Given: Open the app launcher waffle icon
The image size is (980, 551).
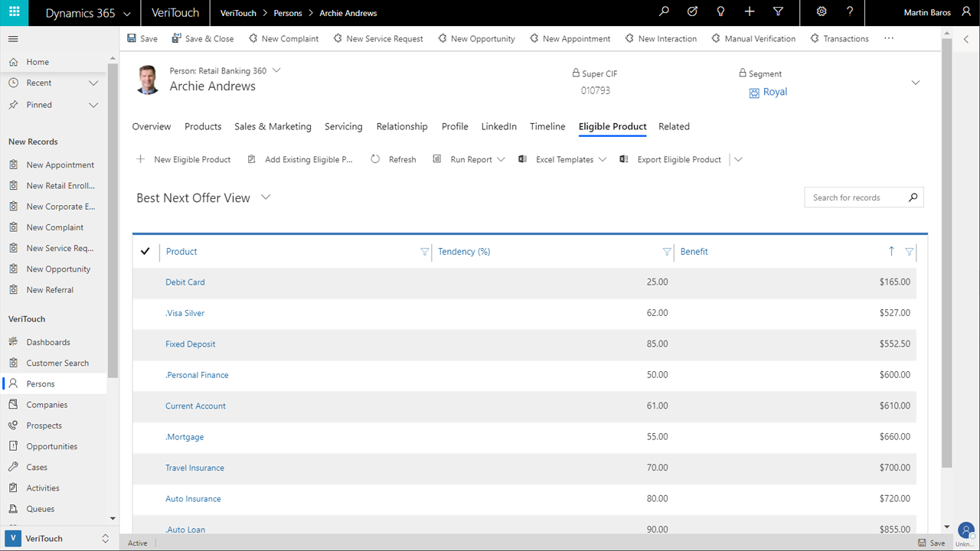Looking at the screenshot, I should (x=15, y=12).
